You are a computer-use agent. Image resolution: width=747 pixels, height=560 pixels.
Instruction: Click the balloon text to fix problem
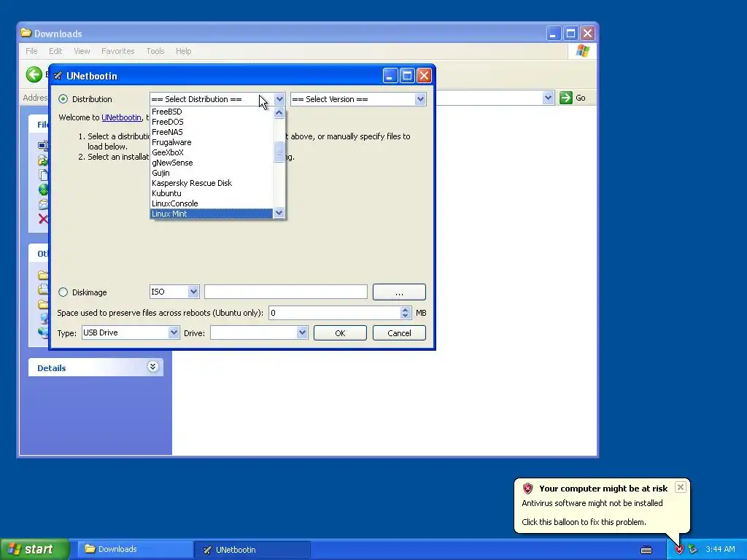pyautogui.click(x=584, y=522)
